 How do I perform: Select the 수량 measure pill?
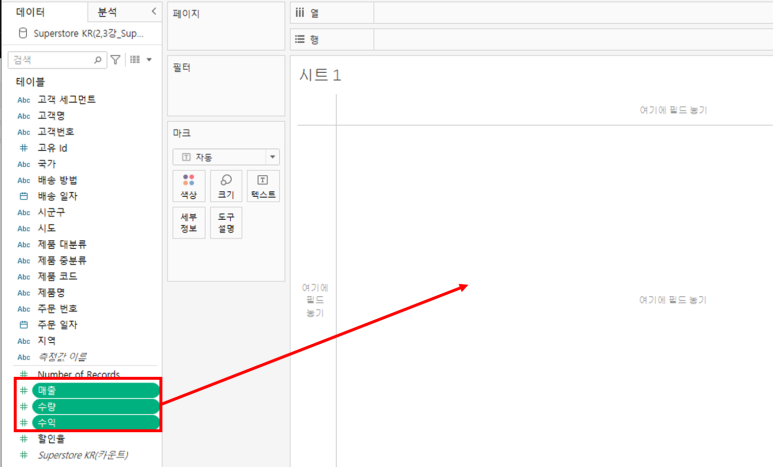tap(96, 407)
